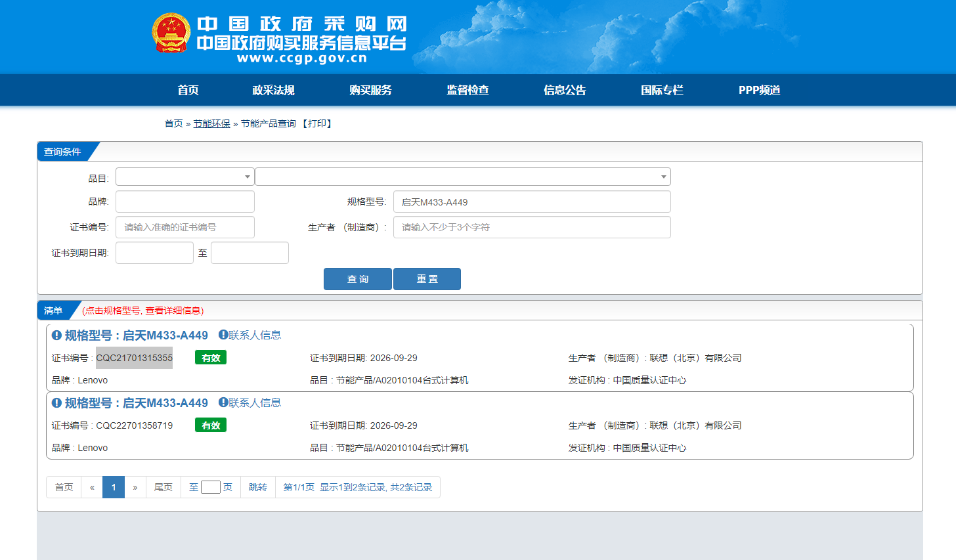The image size is (956, 560).
Task: Click contact info icon in second record
Action: tap(223, 402)
